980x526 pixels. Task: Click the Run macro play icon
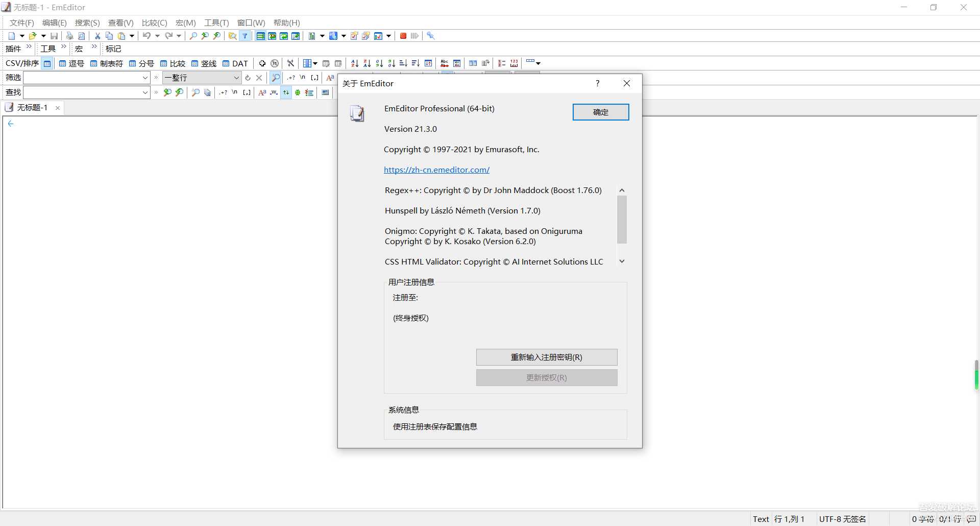click(414, 36)
